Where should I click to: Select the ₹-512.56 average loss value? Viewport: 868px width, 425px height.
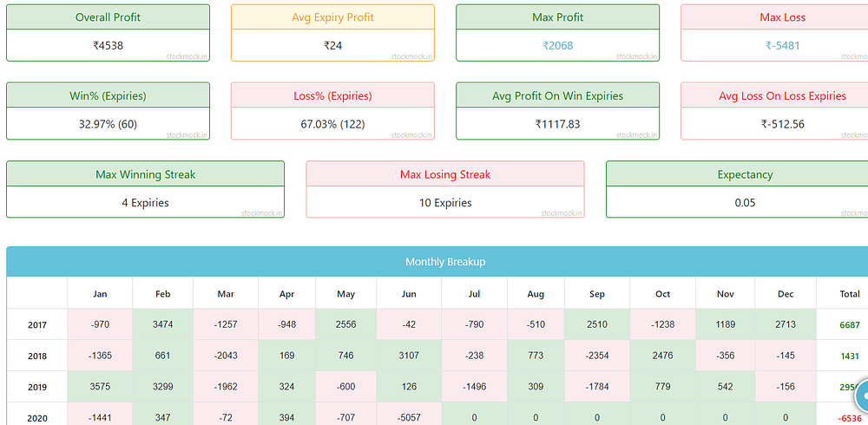(x=782, y=124)
